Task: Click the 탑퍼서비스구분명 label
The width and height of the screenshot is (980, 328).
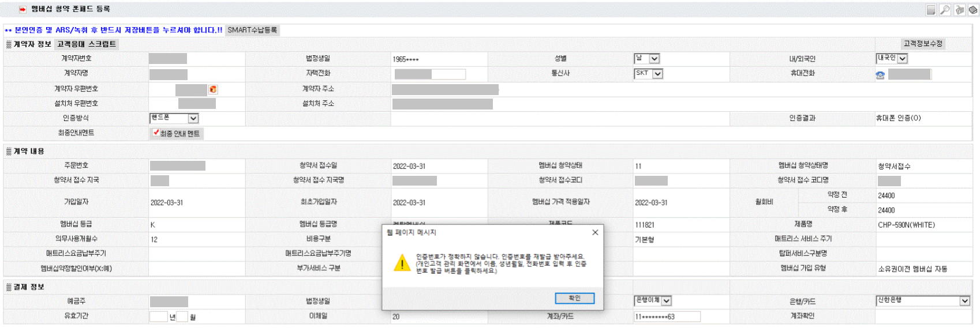Action: 803,253
